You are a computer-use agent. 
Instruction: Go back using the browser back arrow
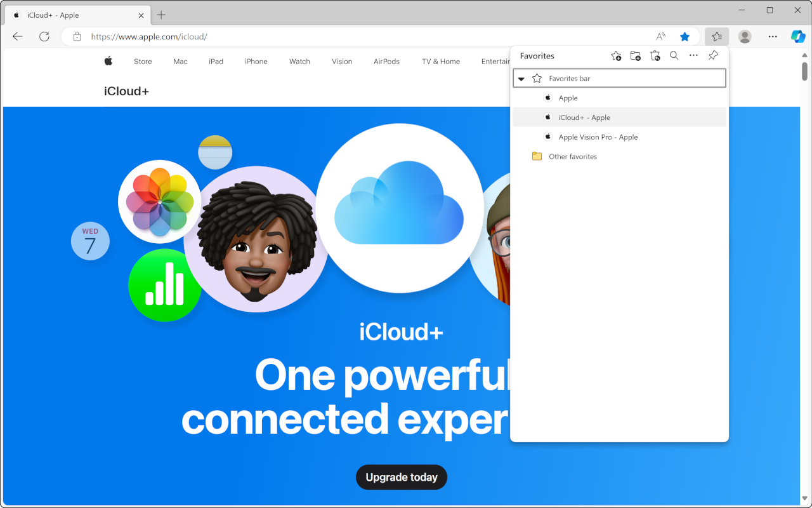[18, 36]
